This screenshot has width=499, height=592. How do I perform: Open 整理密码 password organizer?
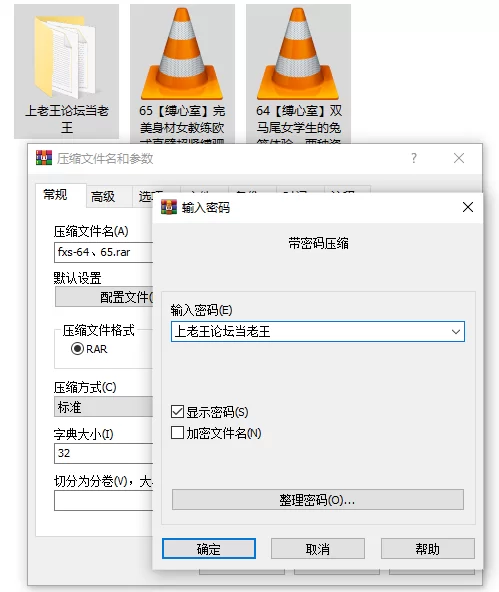coord(317,500)
